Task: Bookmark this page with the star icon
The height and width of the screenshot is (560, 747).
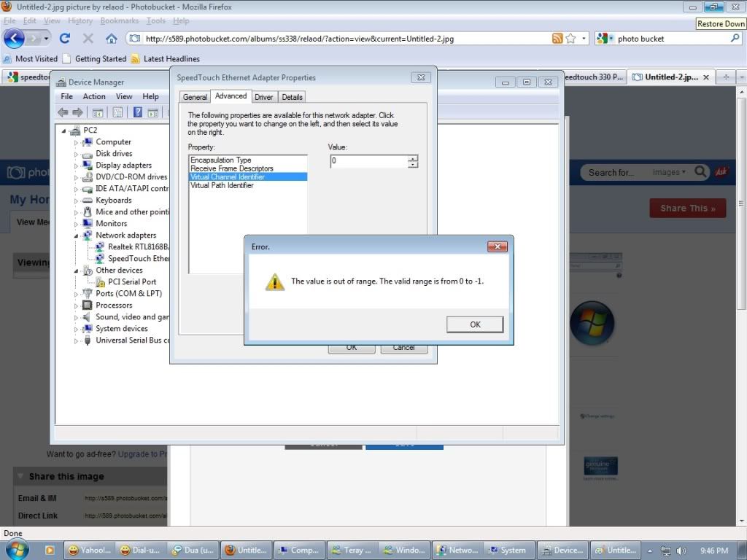Action: click(570, 39)
